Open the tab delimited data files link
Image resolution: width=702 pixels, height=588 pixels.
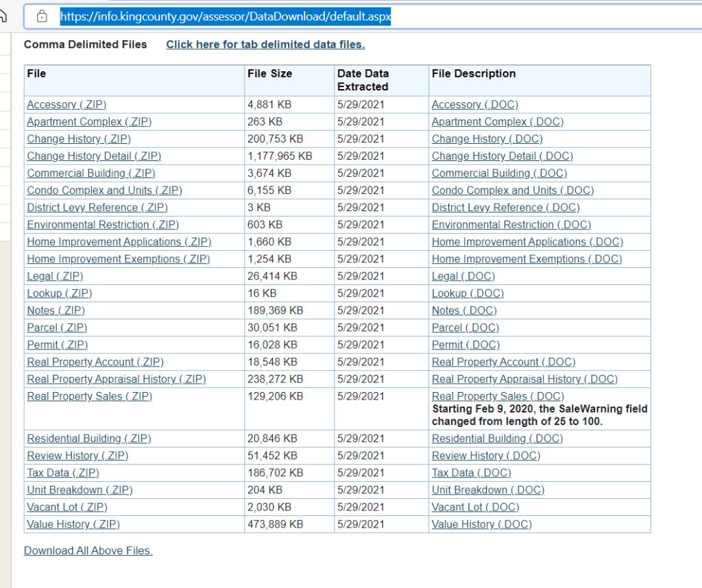pyautogui.click(x=265, y=45)
